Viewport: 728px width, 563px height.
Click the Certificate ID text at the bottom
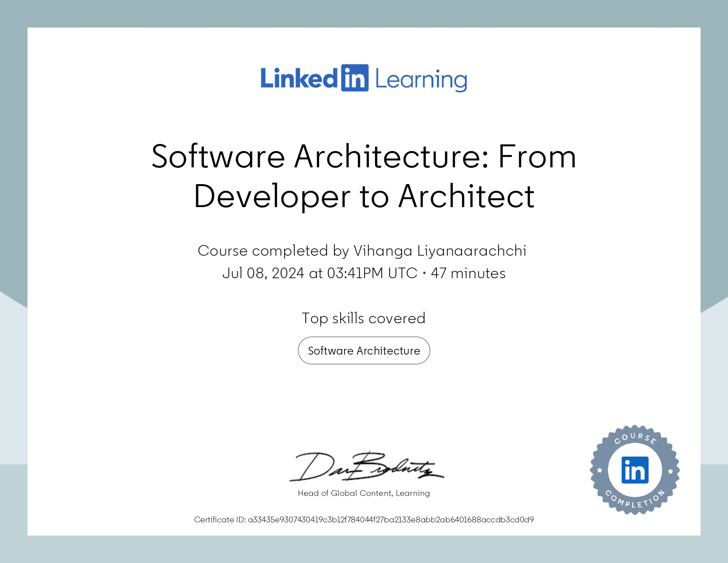click(364, 520)
